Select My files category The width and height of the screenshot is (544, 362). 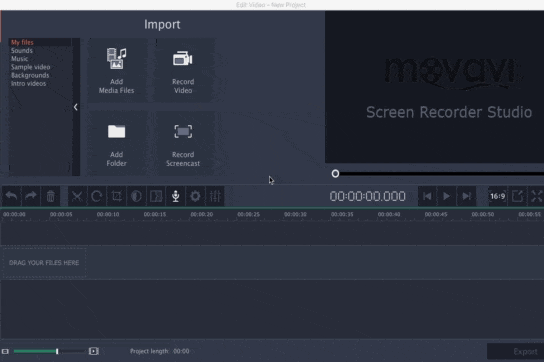22,42
